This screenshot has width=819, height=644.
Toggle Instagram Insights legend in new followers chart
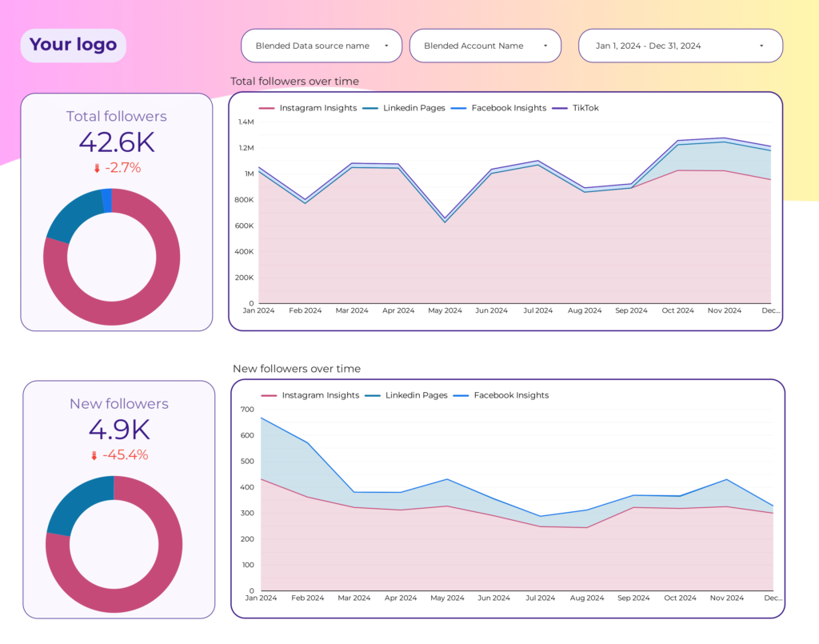[x=310, y=395]
